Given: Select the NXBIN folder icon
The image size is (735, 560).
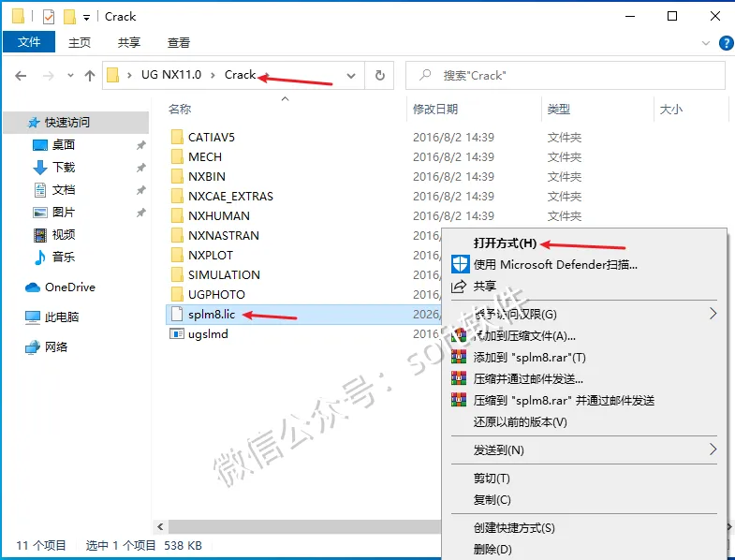Looking at the screenshot, I should [x=177, y=176].
